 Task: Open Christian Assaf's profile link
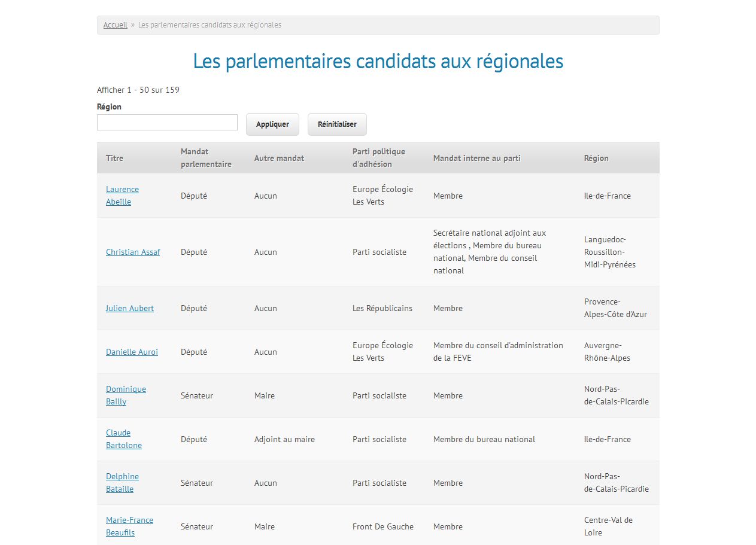point(133,252)
